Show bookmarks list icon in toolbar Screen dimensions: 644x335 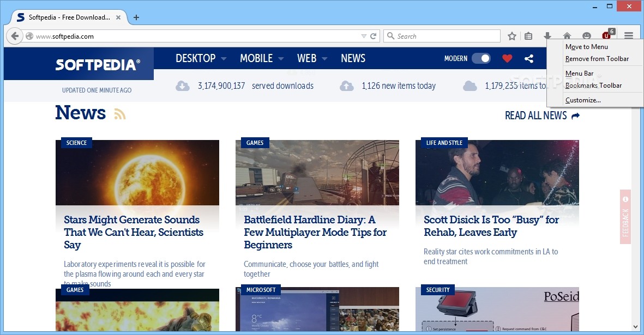pos(528,36)
